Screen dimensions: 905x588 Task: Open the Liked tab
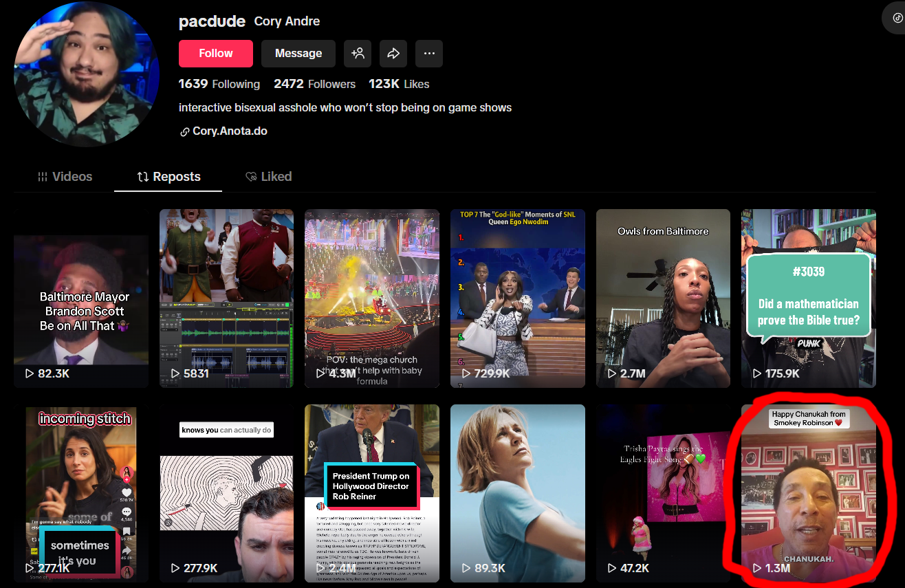pos(269,177)
